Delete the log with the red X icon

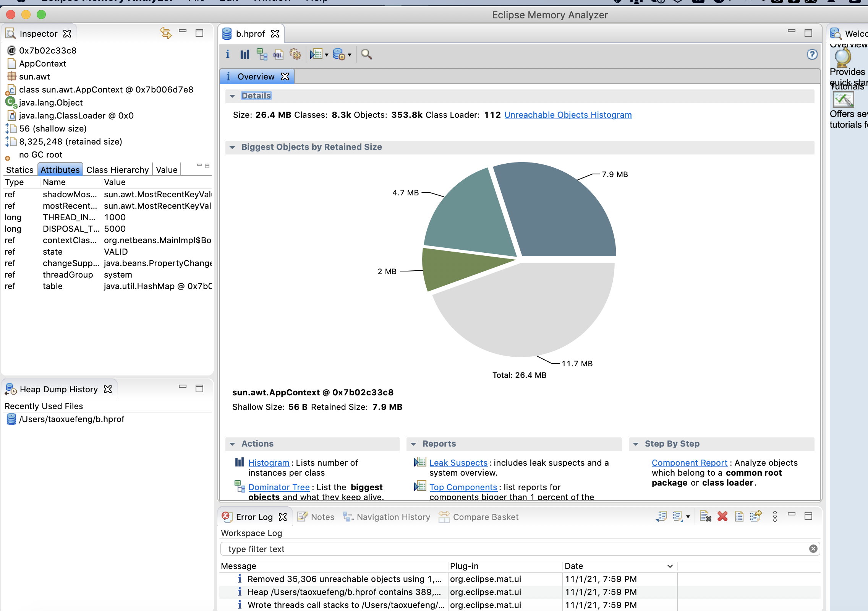click(x=722, y=517)
